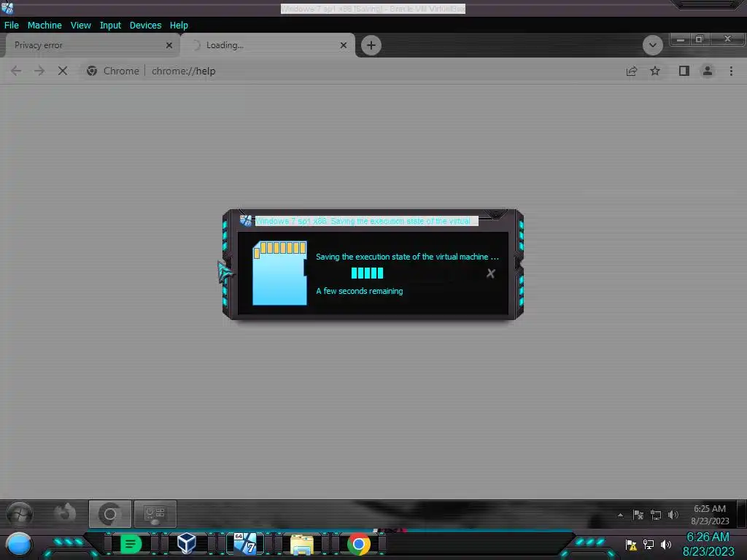The height and width of the screenshot is (560, 747).
Task: Open the host volume icon
Action: (666, 544)
